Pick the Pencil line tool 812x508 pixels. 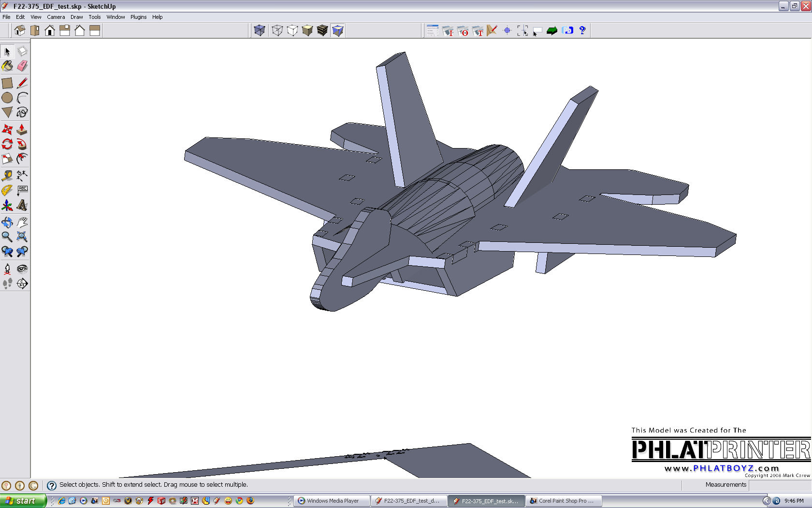22,83
